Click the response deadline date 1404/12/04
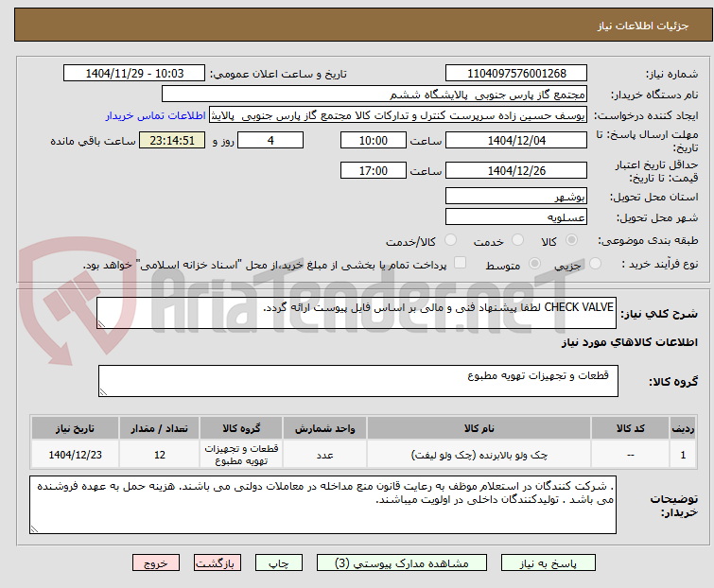714x588 pixels. pyautogui.click(x=516, y=140)
